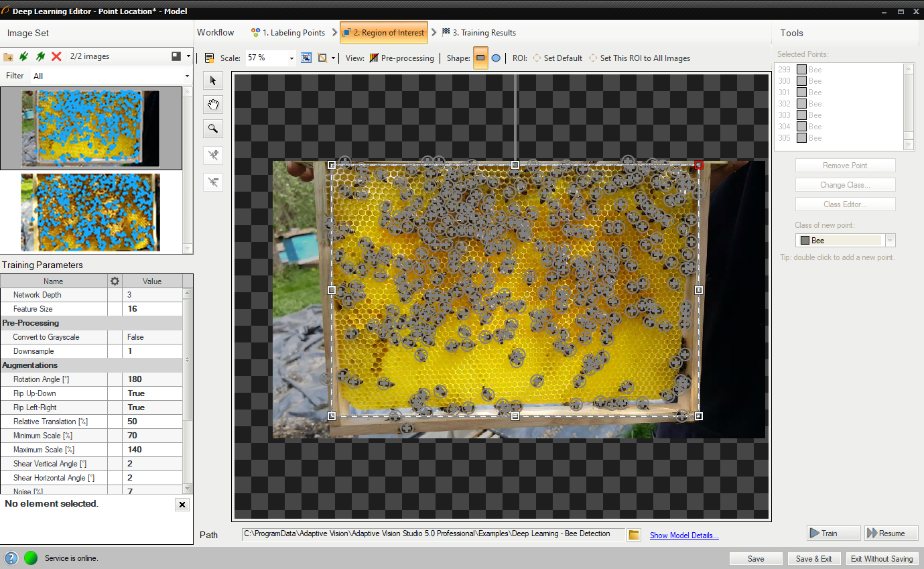Select the second image thumbnail

coord(90,212)
